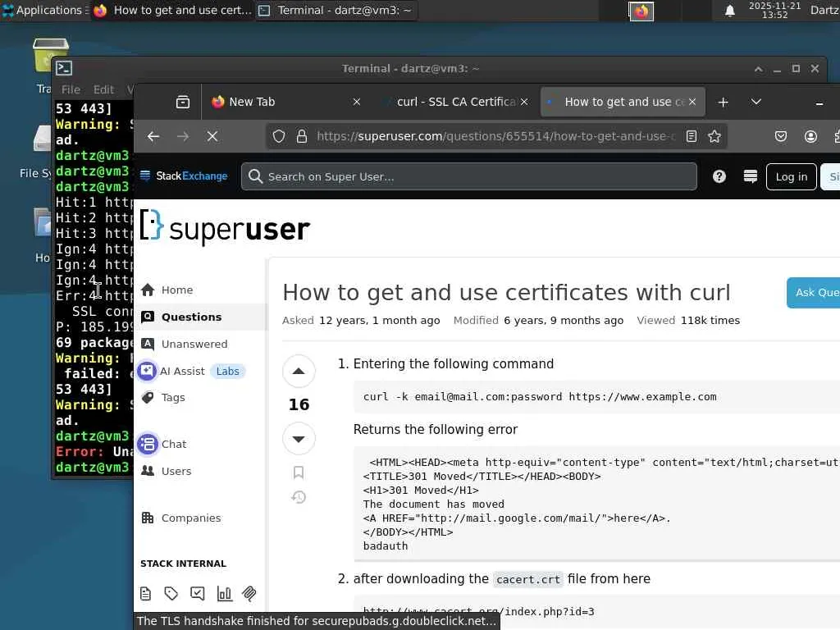Click the Ask Question button
This screenshot has height=630, width=840.
813,293
